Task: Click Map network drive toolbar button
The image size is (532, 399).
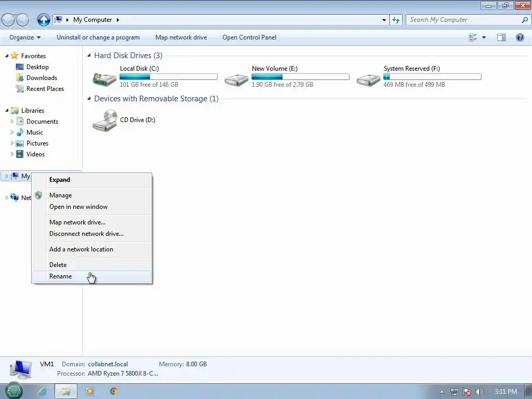Action: [181, 37]
